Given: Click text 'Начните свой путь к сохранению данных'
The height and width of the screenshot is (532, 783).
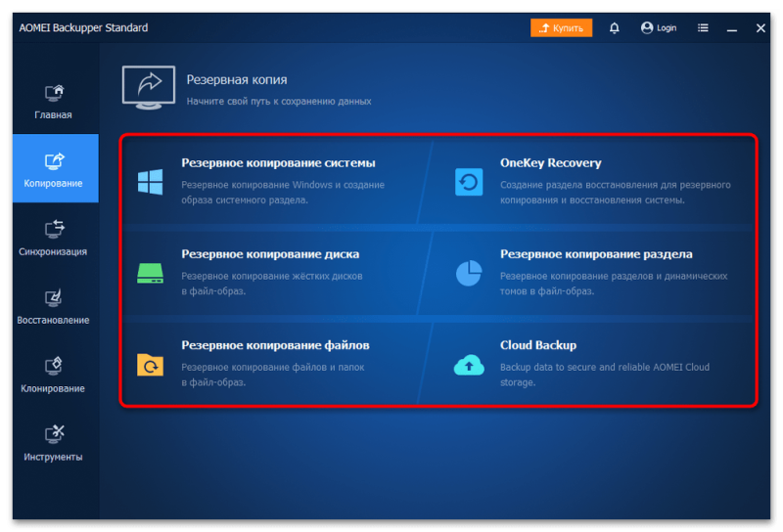Looking at the screenshot, I should click(x=279, y=102).
